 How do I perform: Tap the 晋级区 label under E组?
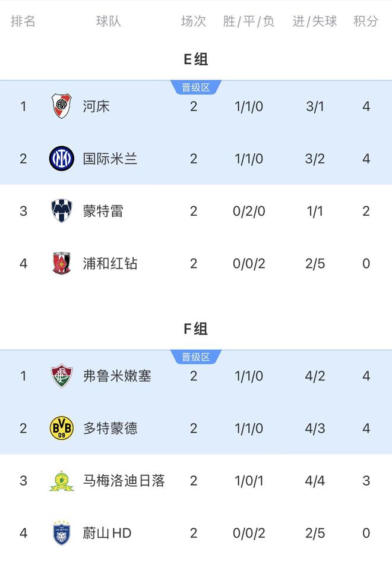point(195,87)
